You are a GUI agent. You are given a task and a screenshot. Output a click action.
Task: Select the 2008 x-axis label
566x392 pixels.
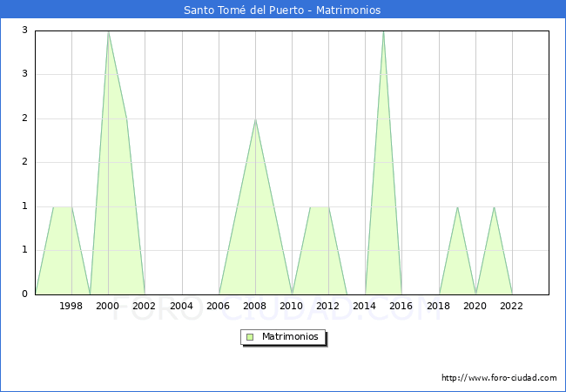(x=255, y=306)
